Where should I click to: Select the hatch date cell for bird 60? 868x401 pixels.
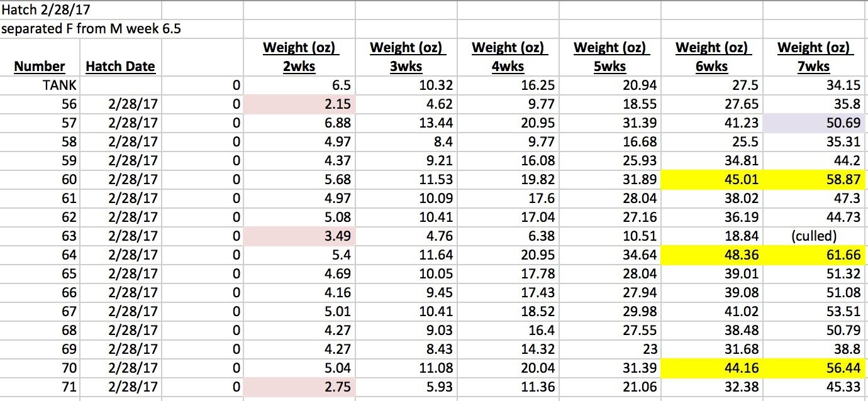pos(120,180)
